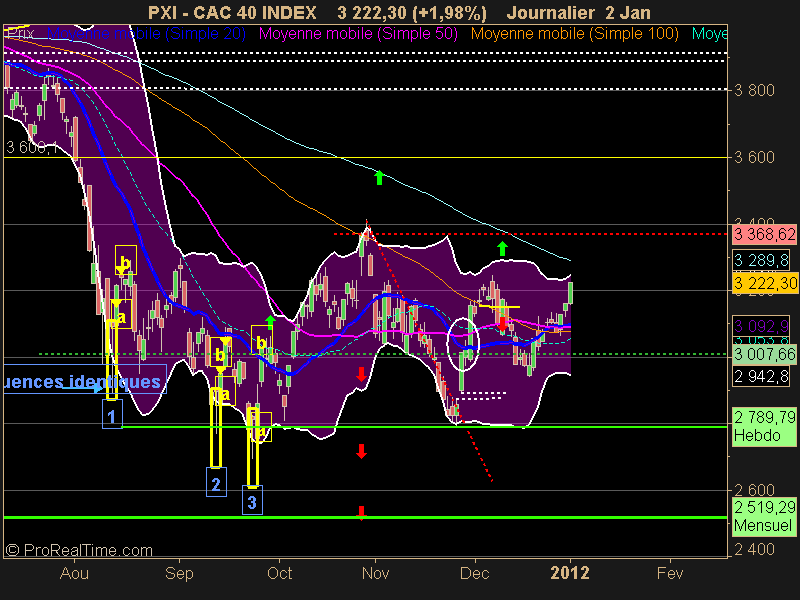800x600 pixels.
Task: Select 'Moyenne mobile (Simple 100)' legend entry
Action: coord(574,34)
